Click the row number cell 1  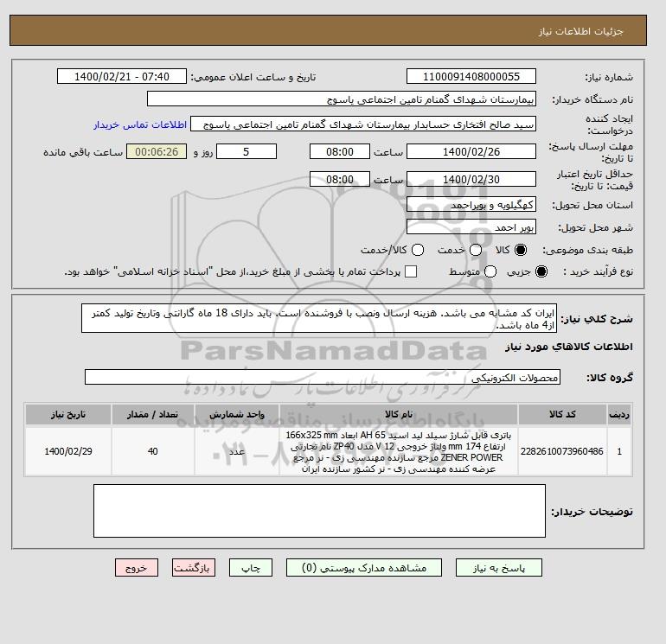(x=619, y=451)
